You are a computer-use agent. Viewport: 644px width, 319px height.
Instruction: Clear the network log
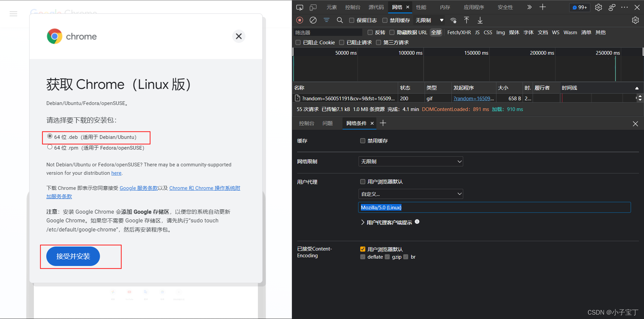[x=313, y=20]
